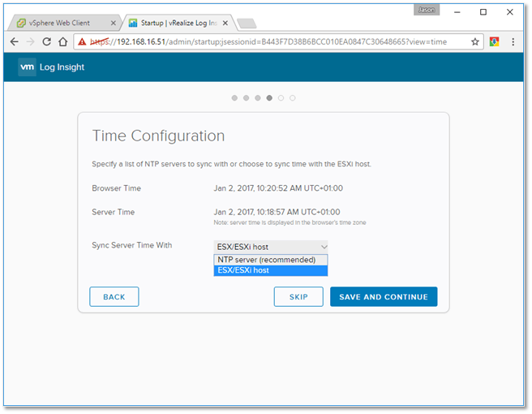Click the first wizard step dot

(x=234, y=97)
